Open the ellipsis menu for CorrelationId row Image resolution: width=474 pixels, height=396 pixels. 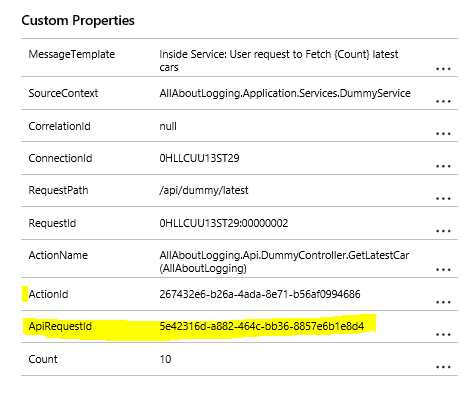(443, 134)
